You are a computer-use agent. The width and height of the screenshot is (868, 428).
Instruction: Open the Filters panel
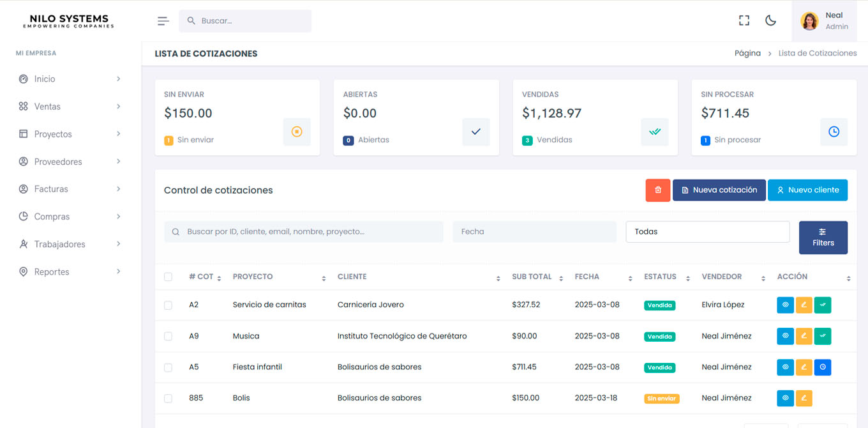[823, 237]
